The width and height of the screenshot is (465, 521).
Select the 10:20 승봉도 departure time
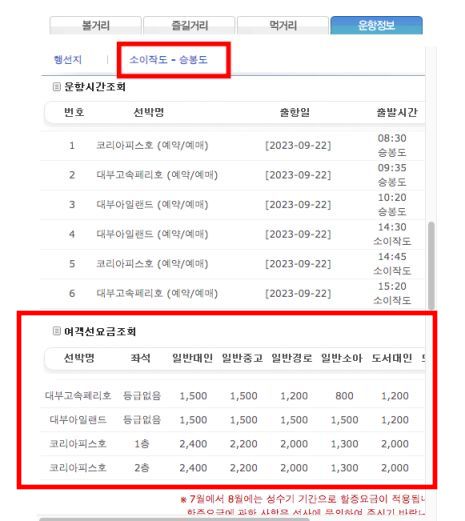(392, 204)
